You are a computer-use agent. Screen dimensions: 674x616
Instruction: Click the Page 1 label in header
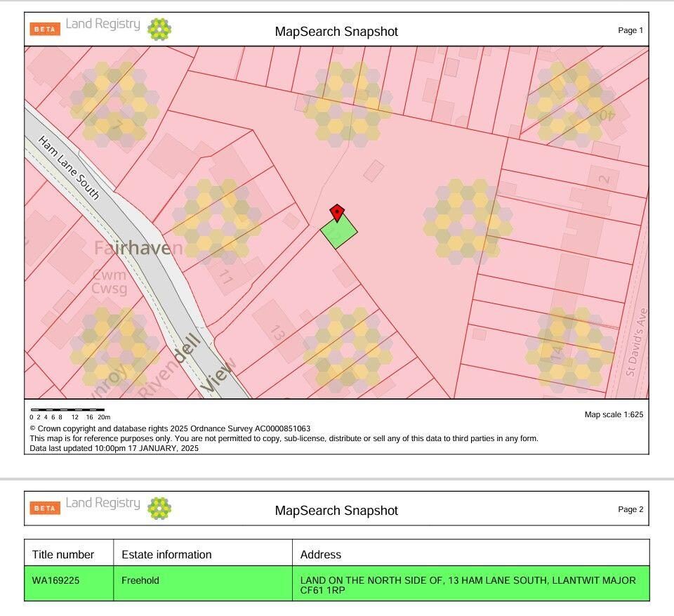[x=630, y=30]
